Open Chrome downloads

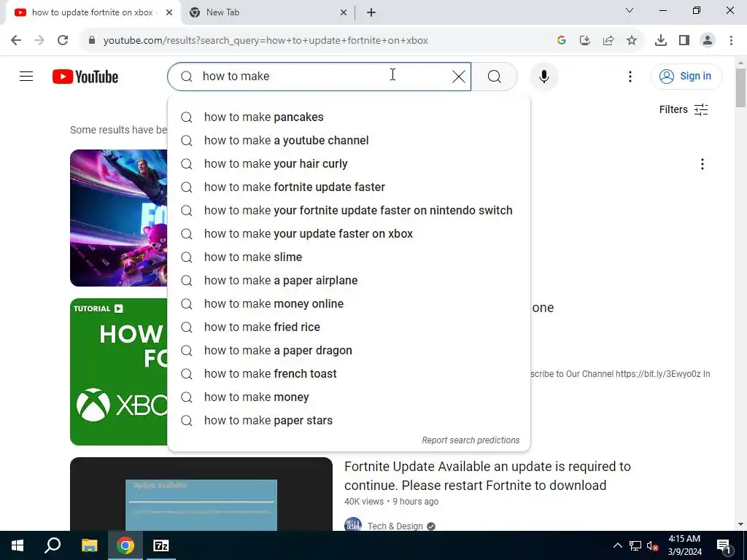click(660, 40)
